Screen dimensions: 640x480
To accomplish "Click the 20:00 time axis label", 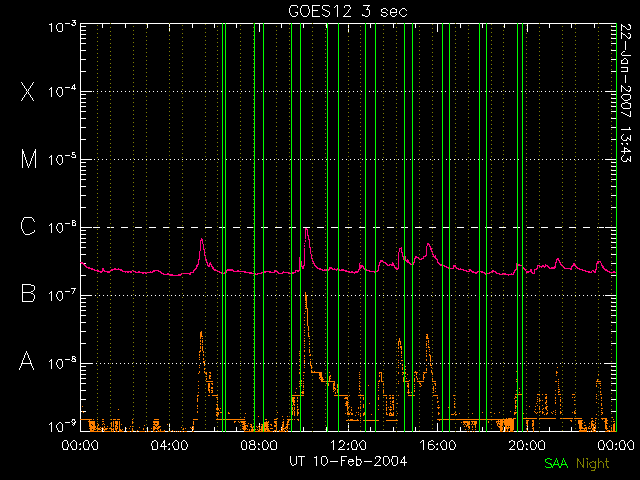I will [x=527, y=445].
